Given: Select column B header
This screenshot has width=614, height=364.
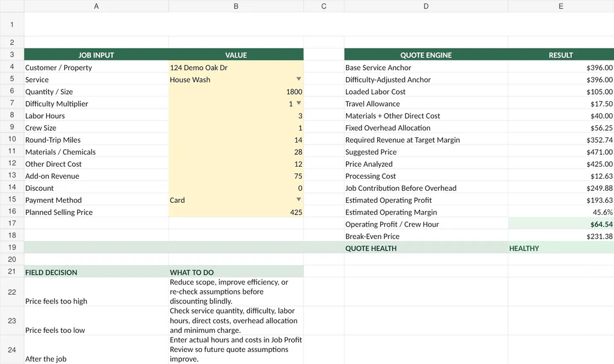Looking at the screenshot, I should [236, 6].
